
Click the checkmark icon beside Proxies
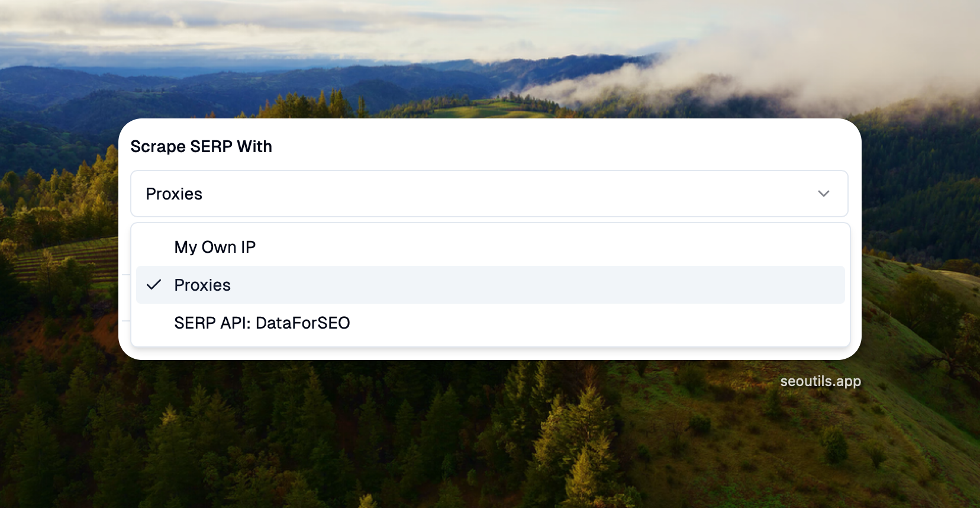154,285
